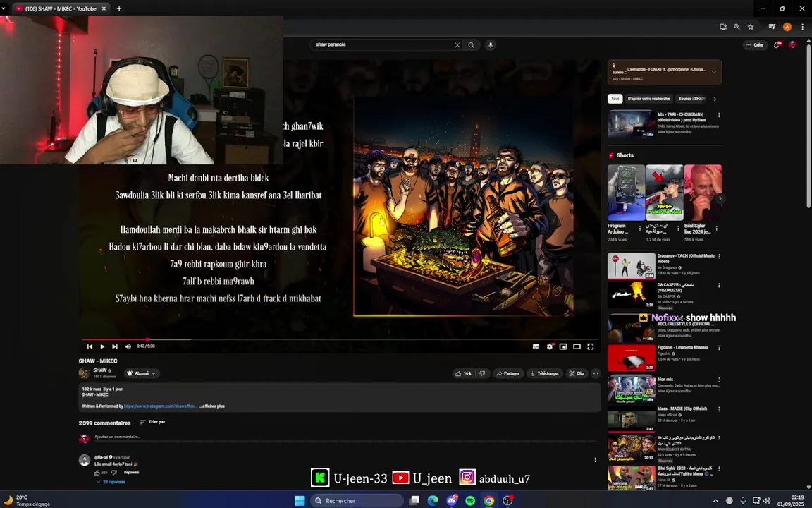Show more filter chips arrow
This screenshot has width=812, height=508.
coord(715,99)
